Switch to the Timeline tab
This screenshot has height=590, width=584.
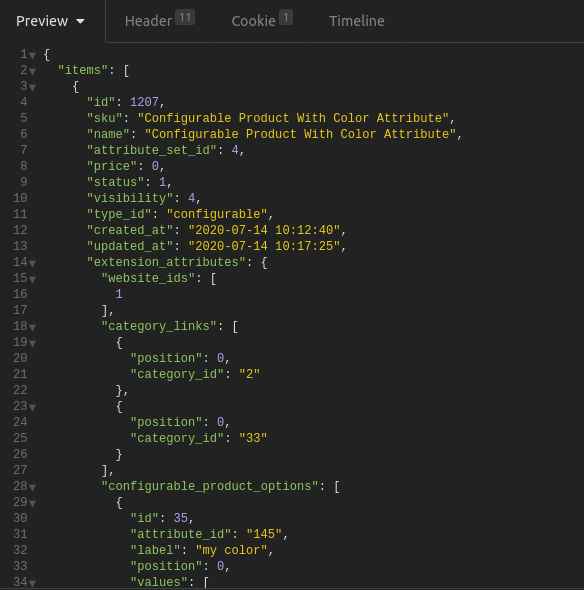[x=357, y=21]
